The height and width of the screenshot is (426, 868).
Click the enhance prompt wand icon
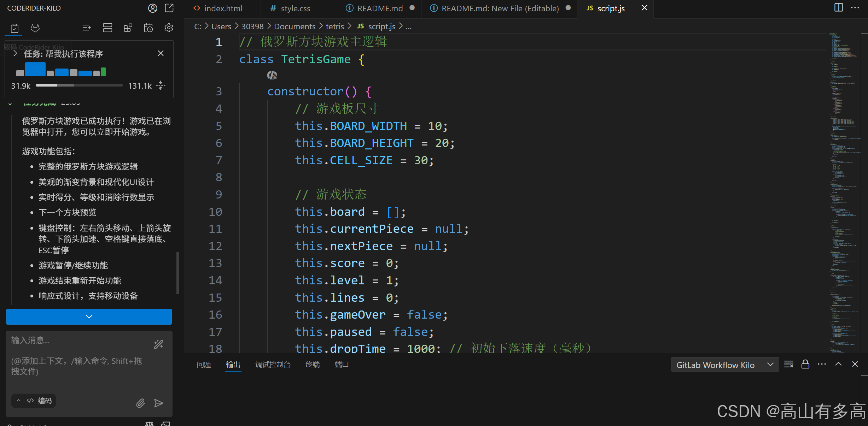click(x=158, y=344)
